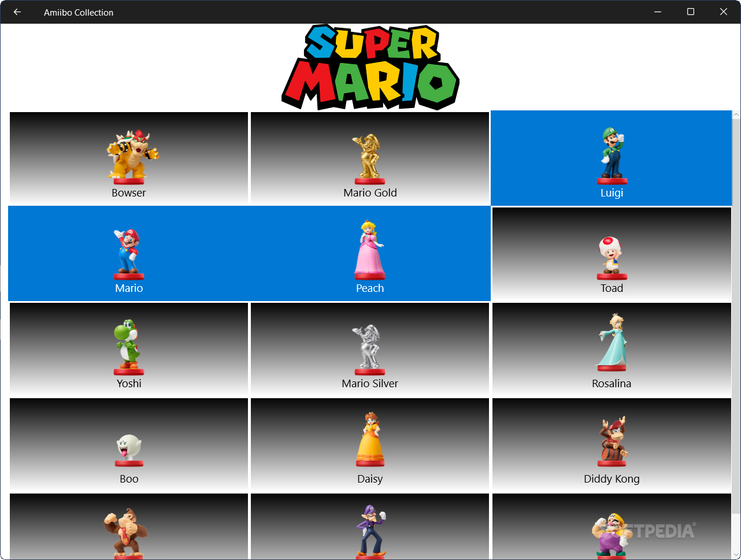Click the Super Mario logo banner
Screen dimensions: 741x560
[370, 67]
